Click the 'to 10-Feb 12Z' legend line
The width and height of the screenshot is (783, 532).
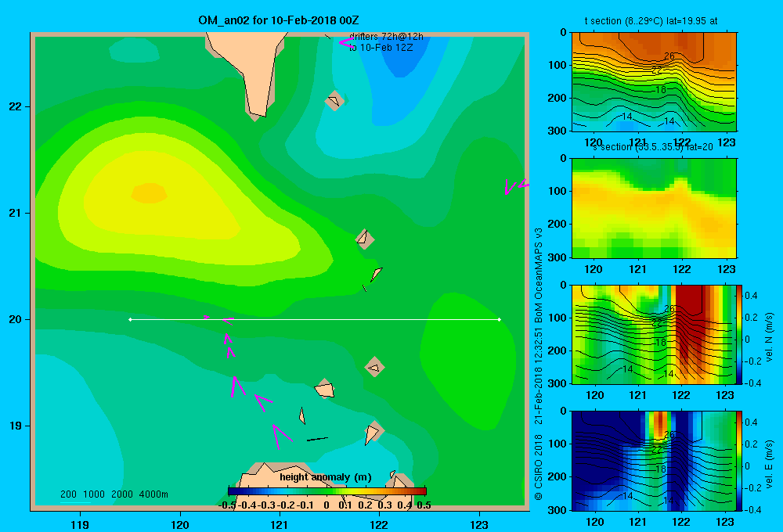point(381,48)
